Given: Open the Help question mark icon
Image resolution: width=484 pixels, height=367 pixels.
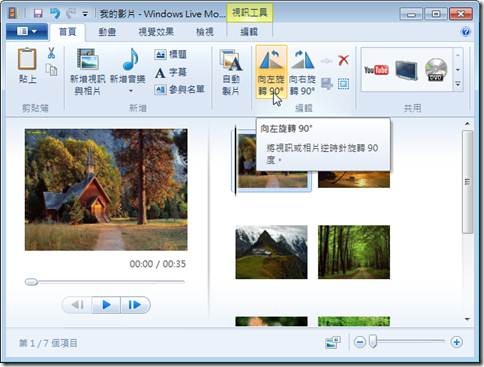Looking at the screenshot, I should pos(466,32).
